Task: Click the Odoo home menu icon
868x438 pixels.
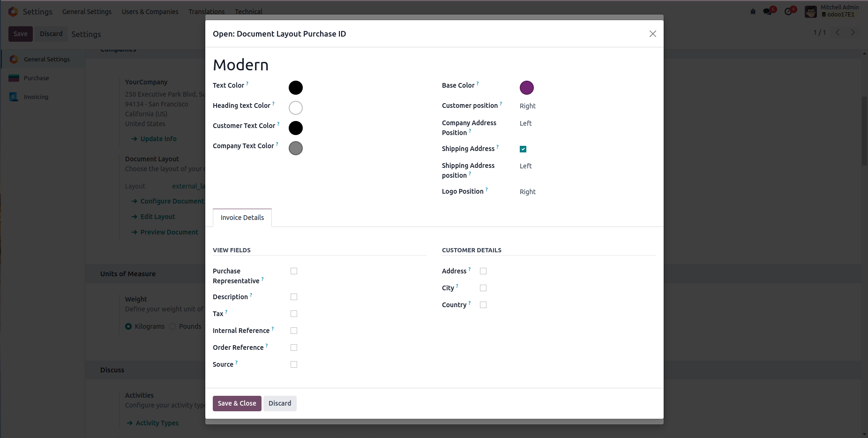Action: tap(13, 11)
